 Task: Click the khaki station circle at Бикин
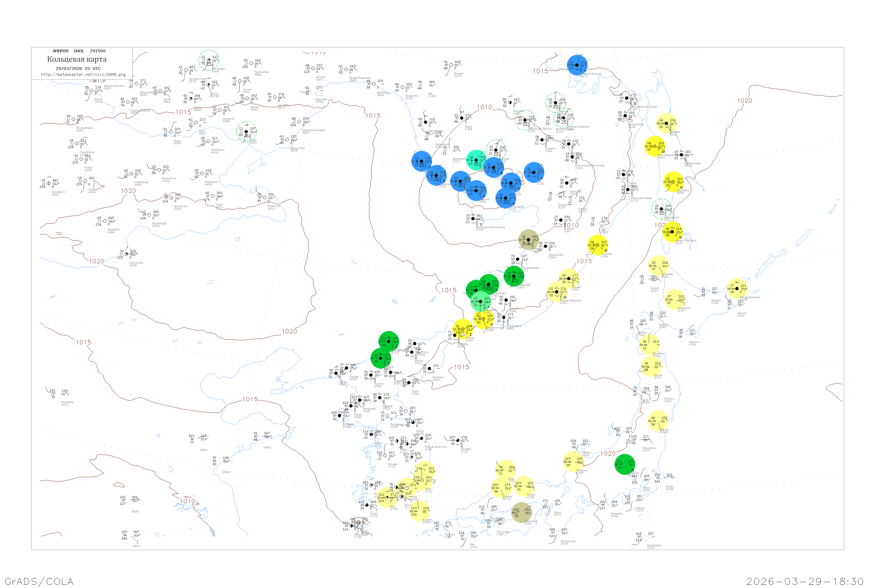528,240
